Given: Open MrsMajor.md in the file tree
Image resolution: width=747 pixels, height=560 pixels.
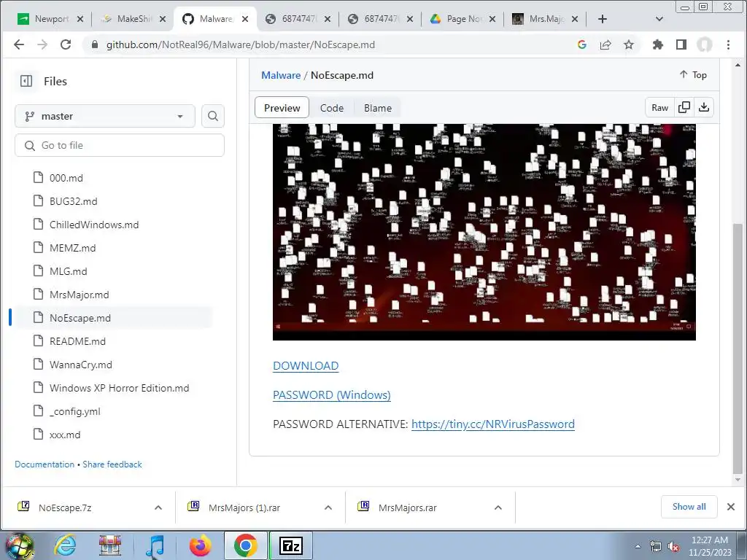Looking at the screenshot, I should coord(79,295).
